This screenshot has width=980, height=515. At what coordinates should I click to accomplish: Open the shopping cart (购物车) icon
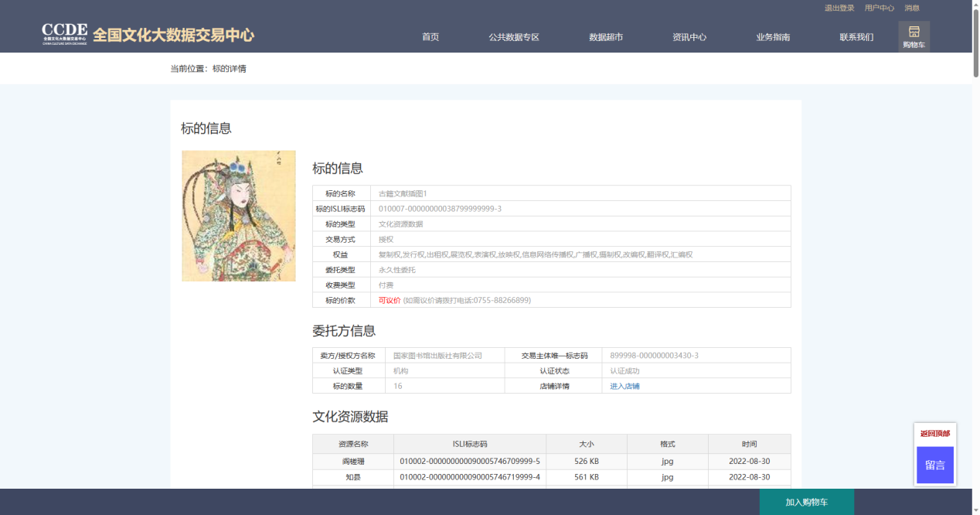pos(914,36)
